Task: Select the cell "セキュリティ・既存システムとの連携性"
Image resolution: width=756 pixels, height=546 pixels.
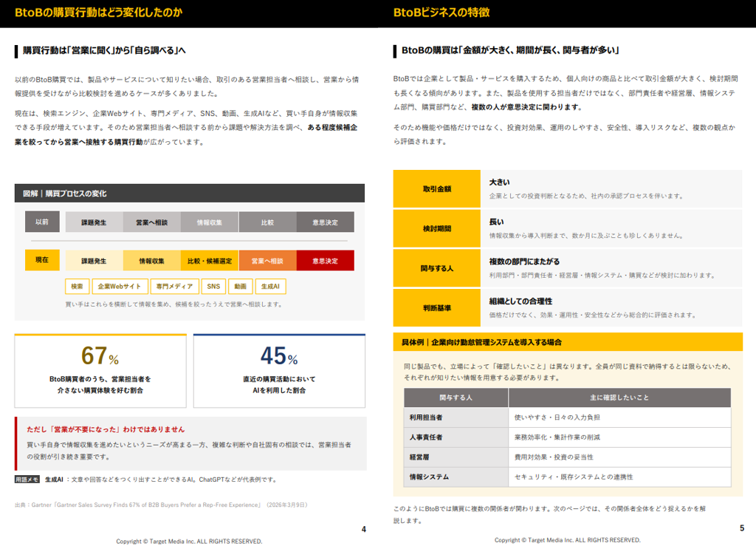Action: tap(619, 477)
